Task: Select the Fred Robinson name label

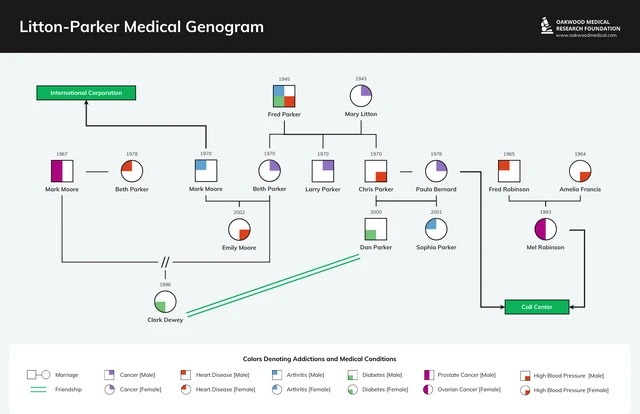Action: point(509,189)
